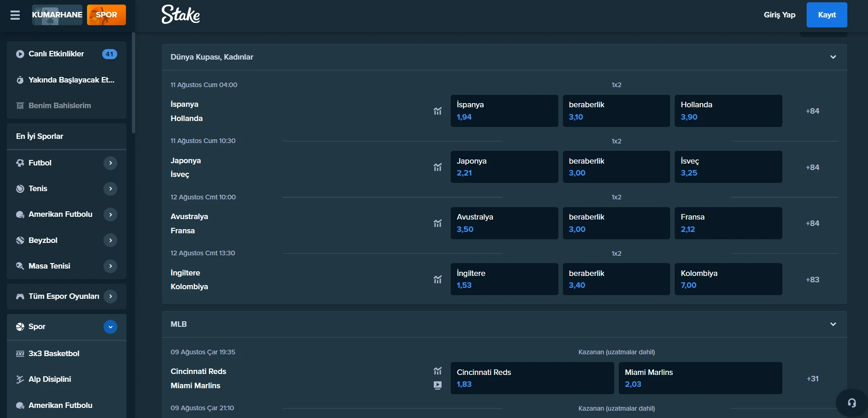The width and height of the screenshot is (868, 418).
Task: Click the Alp Disiplini skier icon
Action: (20, 379)
